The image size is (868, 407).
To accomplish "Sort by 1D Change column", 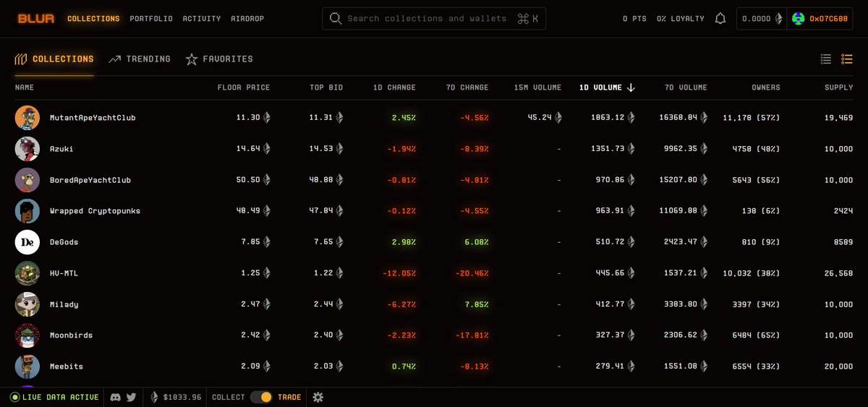I will [x=394, y=87].
